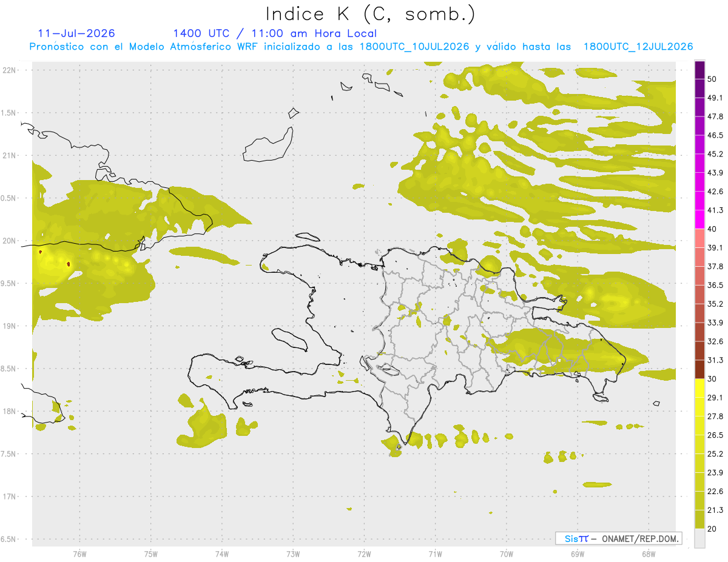
Task: Click the colorbar value "21.3"
Action: click(716, 510)
